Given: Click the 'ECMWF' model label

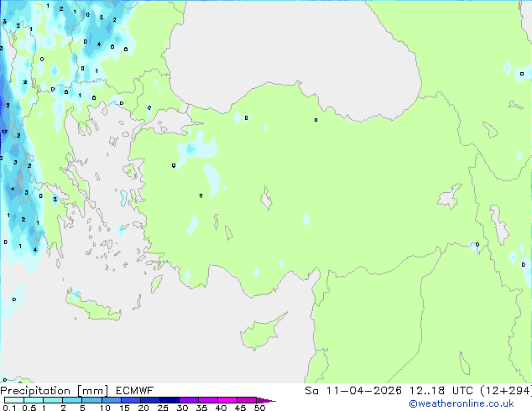Looking at the screenshot, I should coord(134,391).
